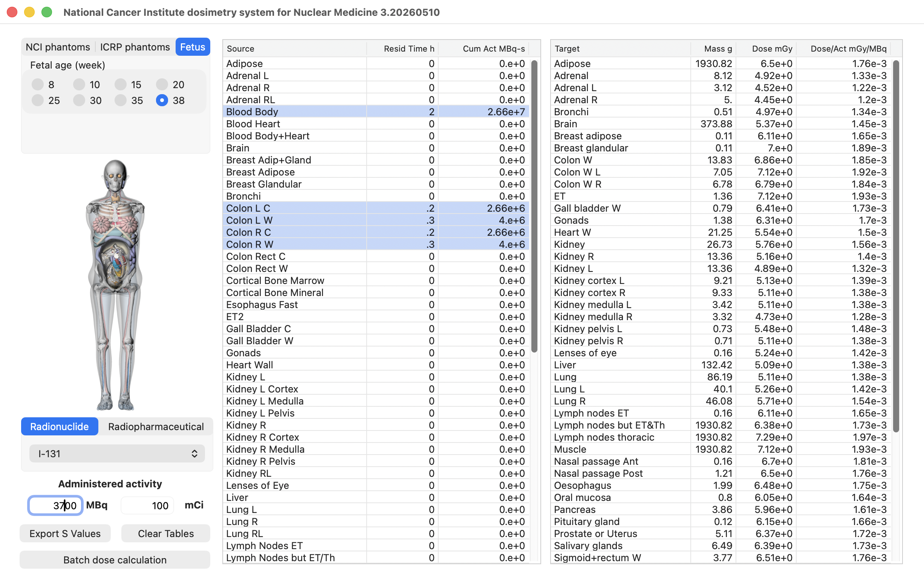Click Export S Values button
This screenshot has height=580, width=924.
click(65, 534)
